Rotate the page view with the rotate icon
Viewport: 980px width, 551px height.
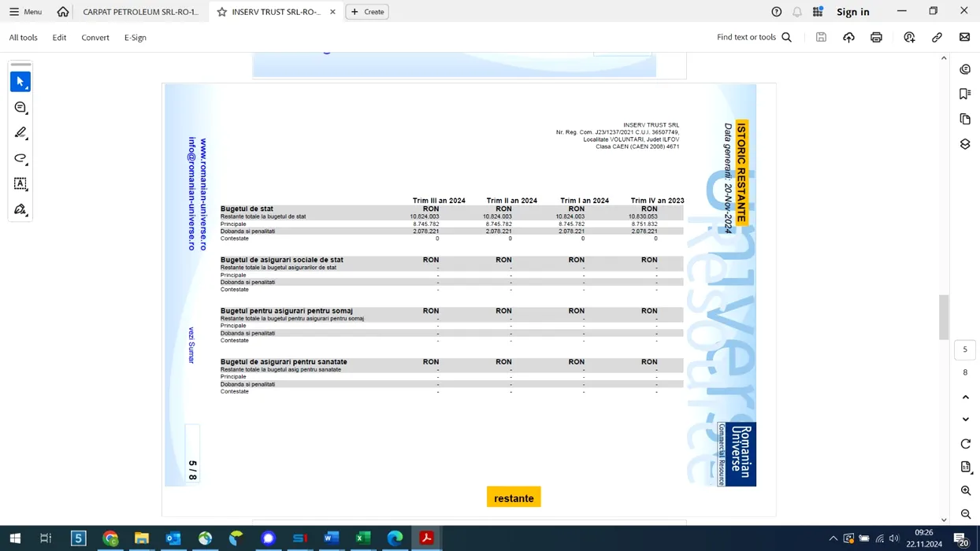click(966, 444)
